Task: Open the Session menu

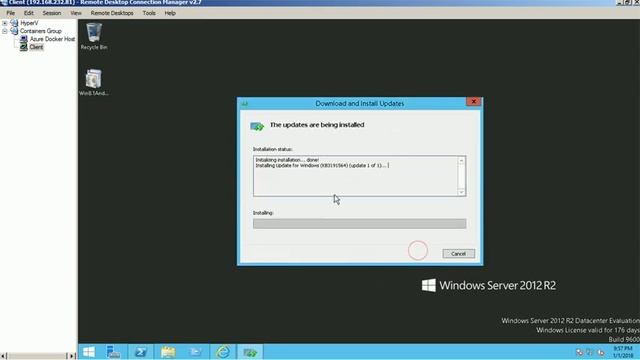Action: click(52, 13)
